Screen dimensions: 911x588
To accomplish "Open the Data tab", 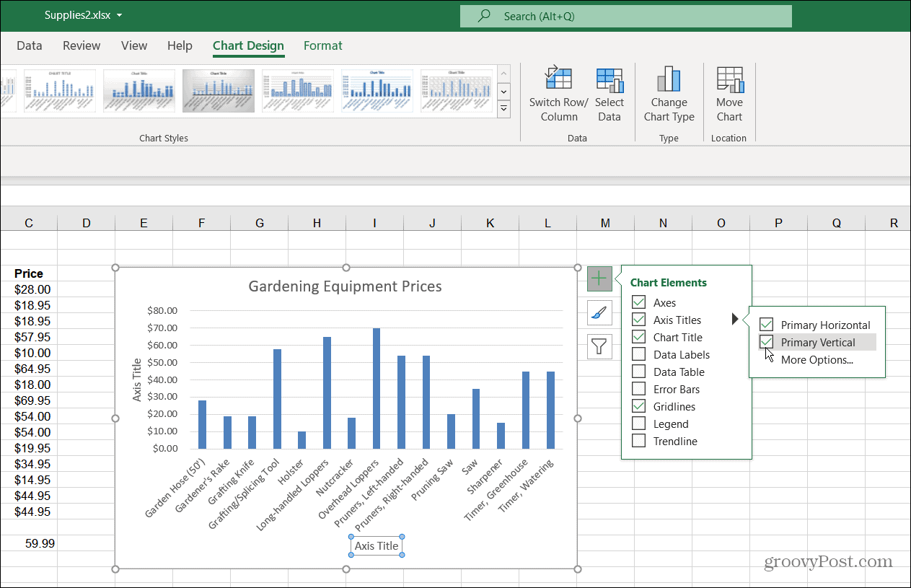I will coord(30,45).
